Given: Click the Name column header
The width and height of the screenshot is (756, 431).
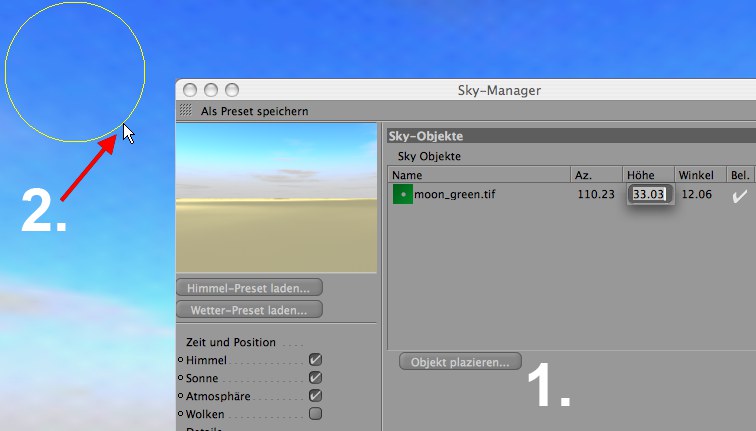Looking at the screenshot, I should [x=479, y=175].
